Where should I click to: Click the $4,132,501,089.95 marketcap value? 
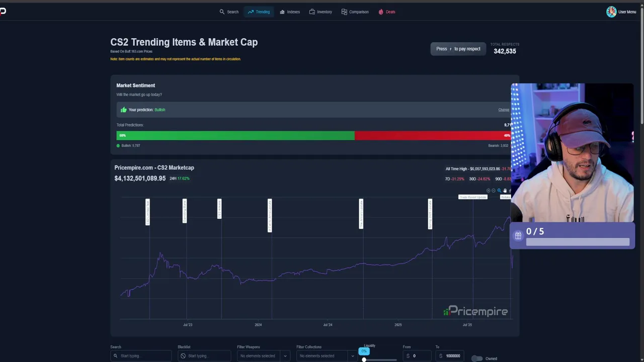(x=140, y=178)
